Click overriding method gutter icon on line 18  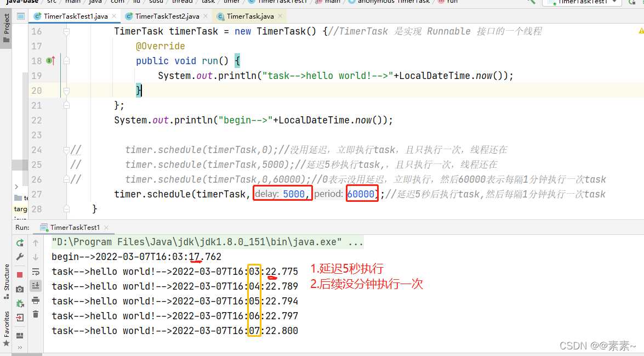click(49, 61)
